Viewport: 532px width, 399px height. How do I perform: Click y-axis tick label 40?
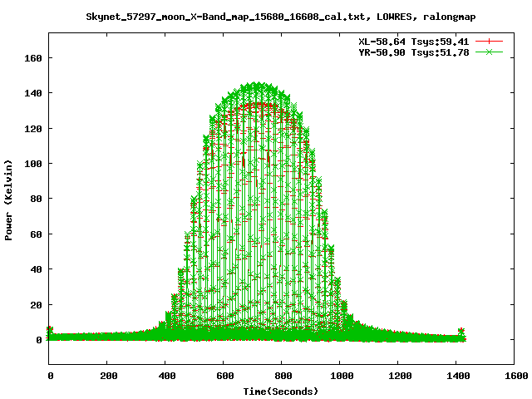click(x=36, y=269)
